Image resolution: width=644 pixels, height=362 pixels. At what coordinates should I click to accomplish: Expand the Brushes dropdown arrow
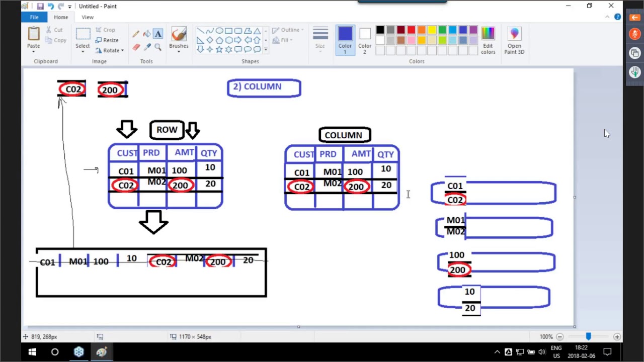179,52
